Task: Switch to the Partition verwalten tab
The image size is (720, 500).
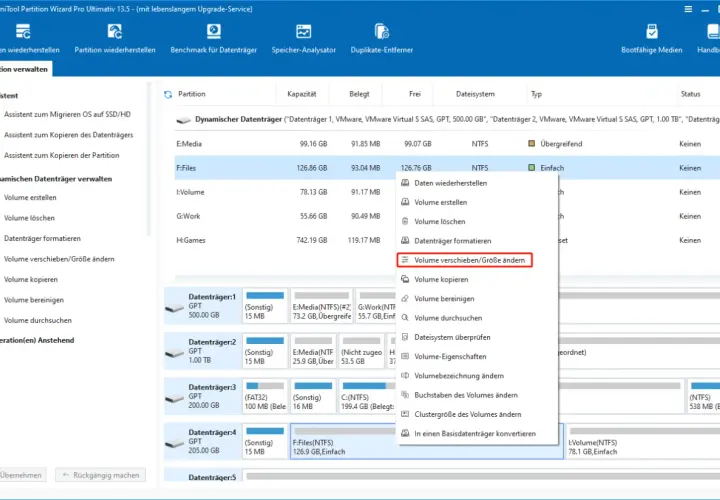Action: 25,69
